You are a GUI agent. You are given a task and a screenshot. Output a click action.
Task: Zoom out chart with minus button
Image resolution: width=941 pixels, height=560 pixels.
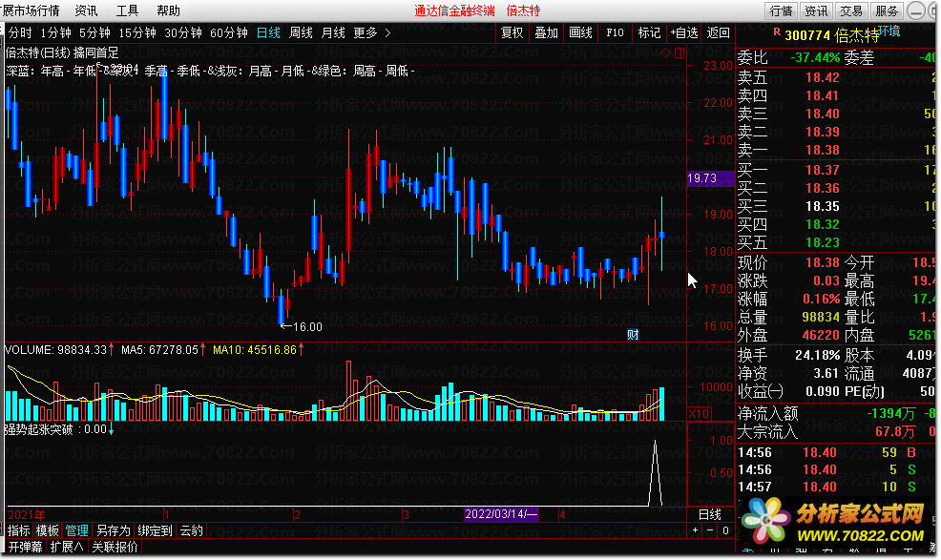710,530
